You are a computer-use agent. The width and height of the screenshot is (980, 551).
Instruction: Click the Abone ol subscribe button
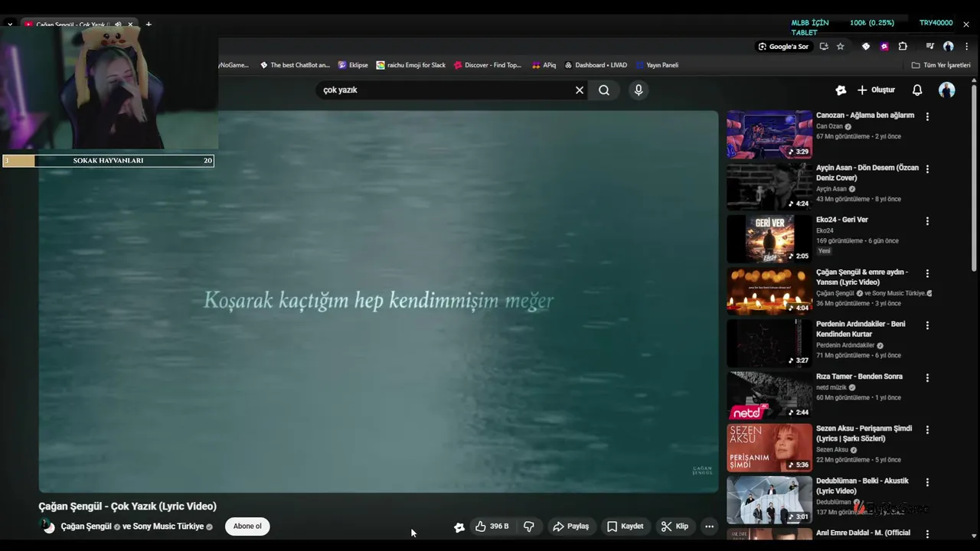(x=247, y=527)
